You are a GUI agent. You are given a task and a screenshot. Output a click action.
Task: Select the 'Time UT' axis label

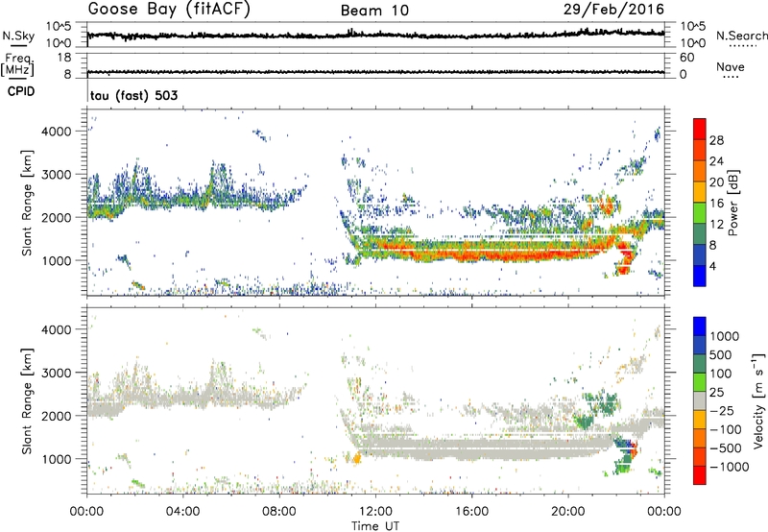[375, 526]
